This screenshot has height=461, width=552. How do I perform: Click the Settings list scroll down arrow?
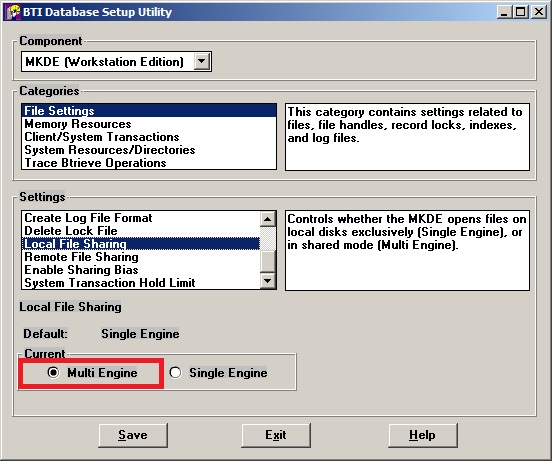268,281
